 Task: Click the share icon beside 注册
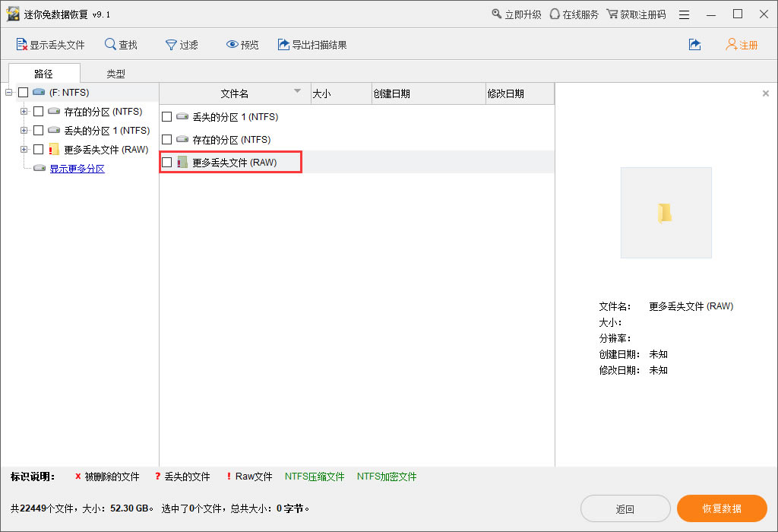click(x=694, y=45)
